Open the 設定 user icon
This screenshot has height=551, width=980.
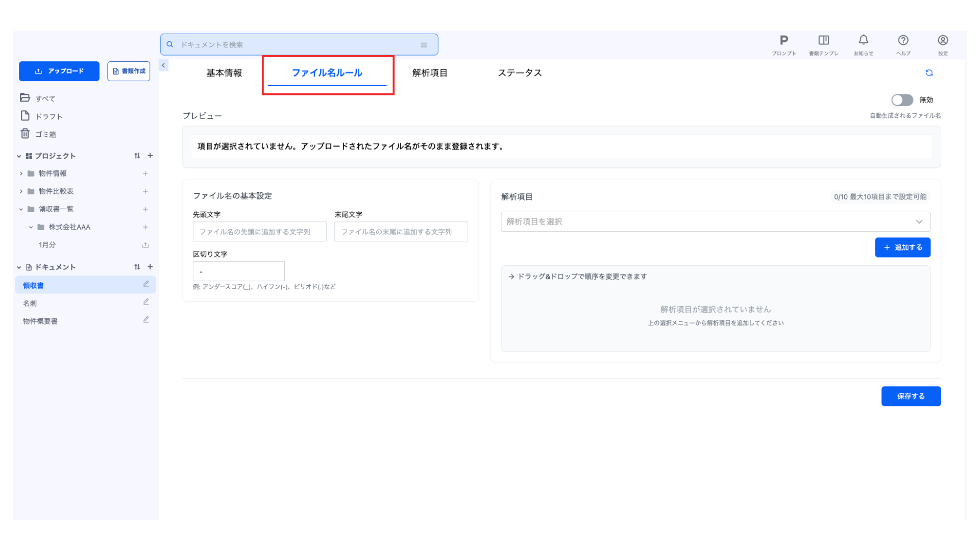[943, 41]
